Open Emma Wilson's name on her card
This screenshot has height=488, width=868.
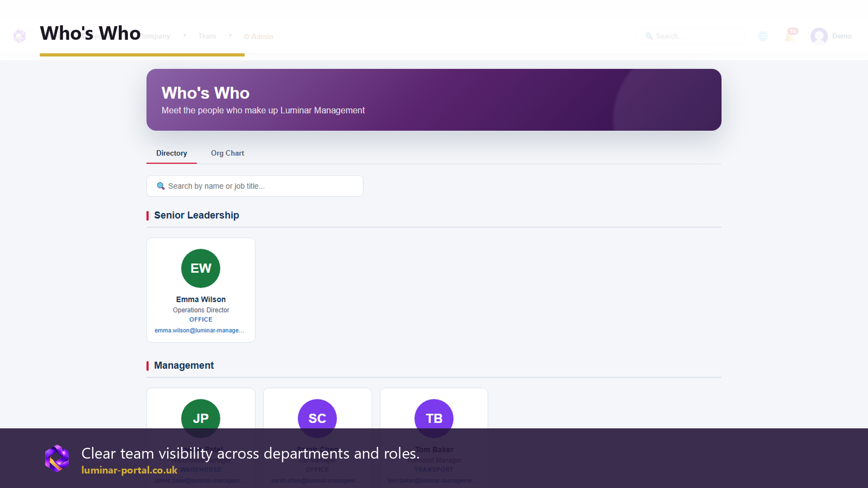(x=201, y=300)
